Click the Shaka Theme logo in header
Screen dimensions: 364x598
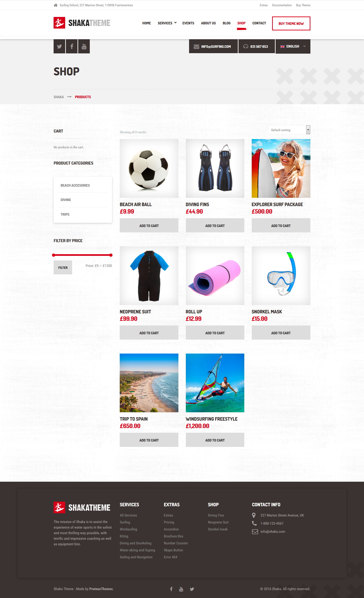tap(82, 23)
